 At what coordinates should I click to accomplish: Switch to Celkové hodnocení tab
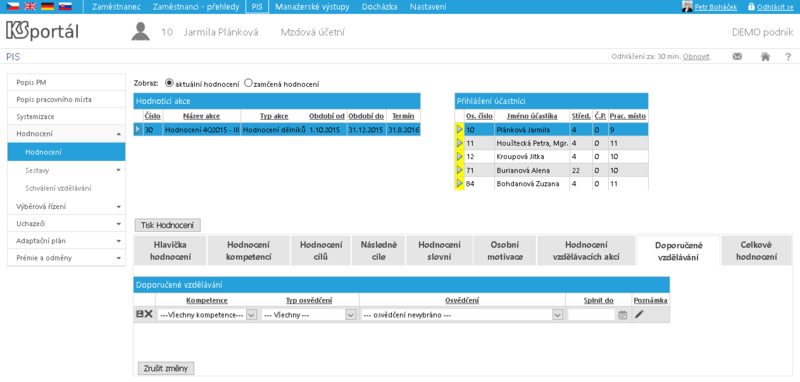pos(756,250)
